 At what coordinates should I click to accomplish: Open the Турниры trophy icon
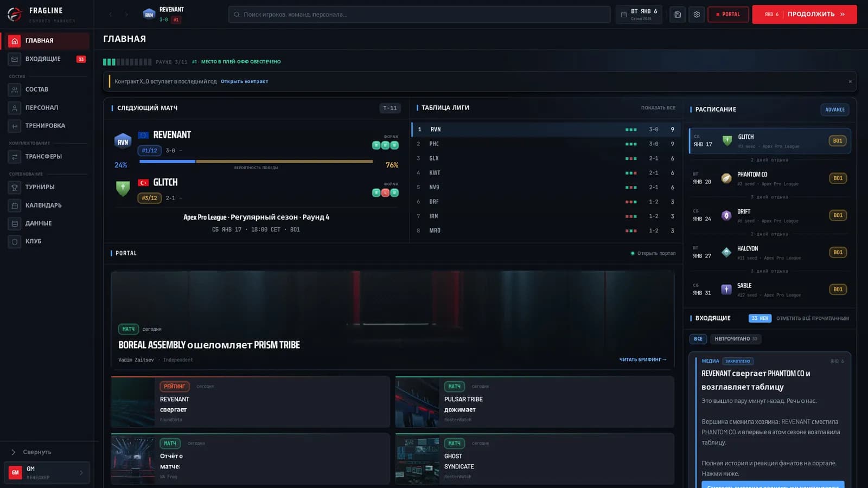click(x=15, y=187)
